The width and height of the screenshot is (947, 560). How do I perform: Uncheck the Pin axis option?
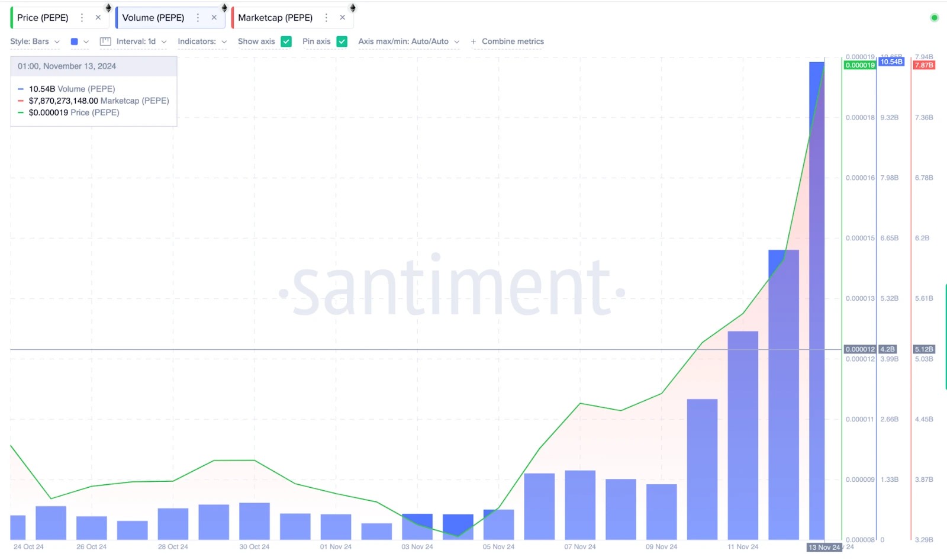click(x=342, y=41)
